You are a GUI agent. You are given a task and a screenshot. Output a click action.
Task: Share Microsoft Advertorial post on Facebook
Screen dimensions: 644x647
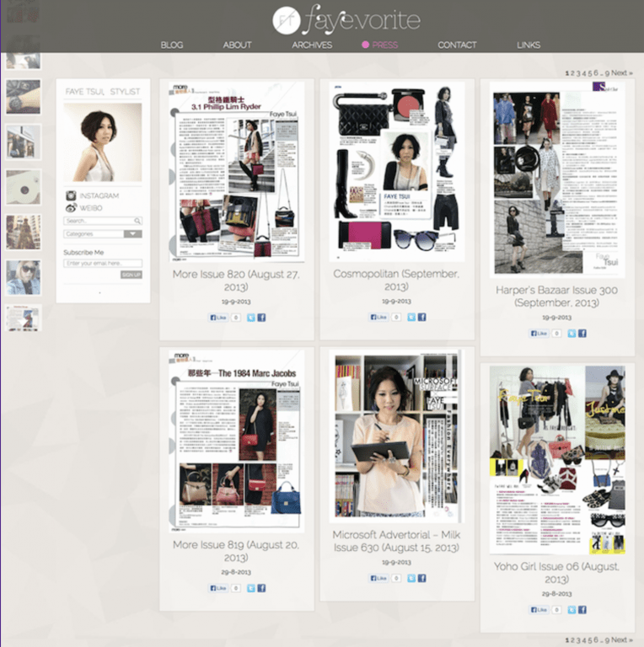pos(421,578)
